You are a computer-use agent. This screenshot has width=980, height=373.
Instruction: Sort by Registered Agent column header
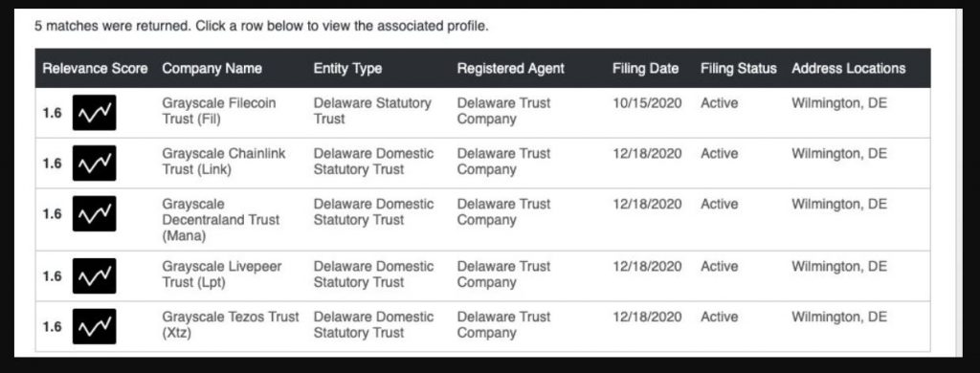click(511, 68)
